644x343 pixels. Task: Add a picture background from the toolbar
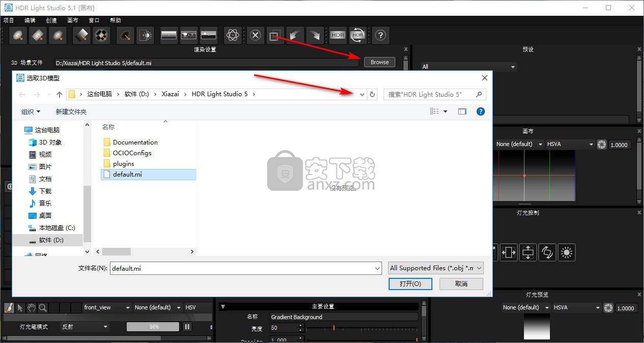(x=189, y=36)
